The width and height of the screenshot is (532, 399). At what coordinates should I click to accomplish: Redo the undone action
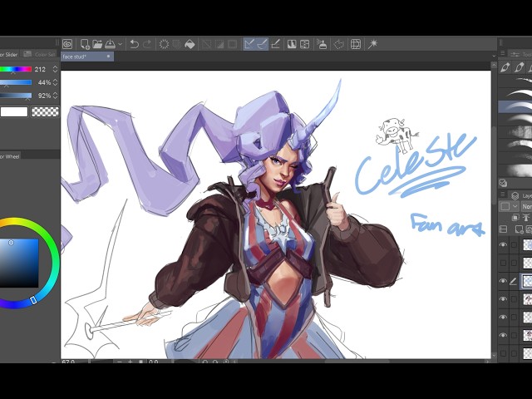coord(147,44)
